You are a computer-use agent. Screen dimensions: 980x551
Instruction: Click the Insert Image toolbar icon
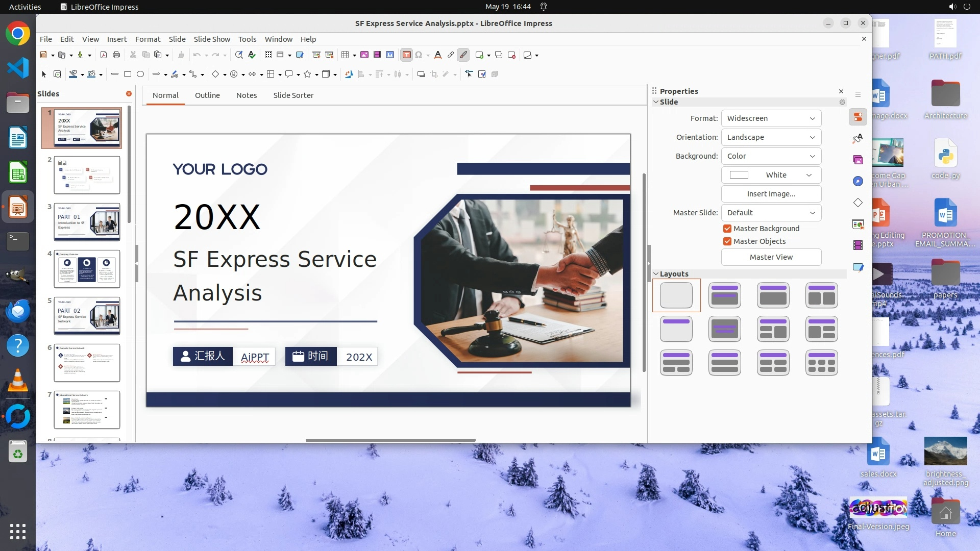(x=364, y=55)
